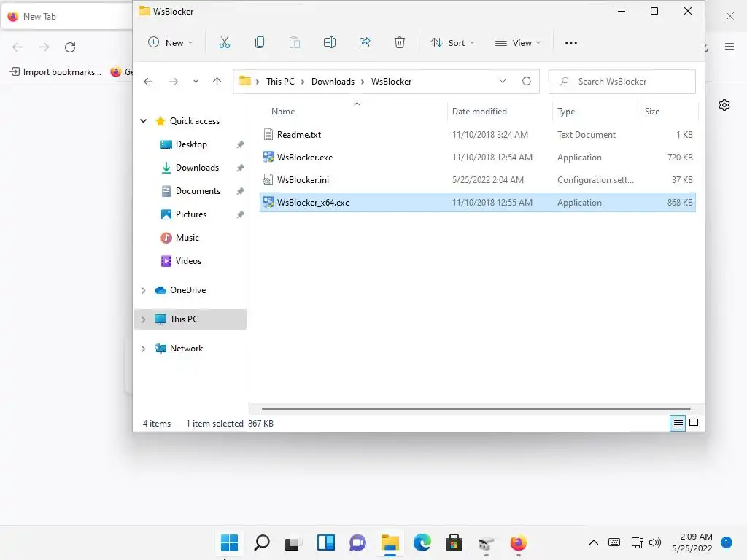Open network status in system tray
Screen dimensions: 747x560
(637, 542)
